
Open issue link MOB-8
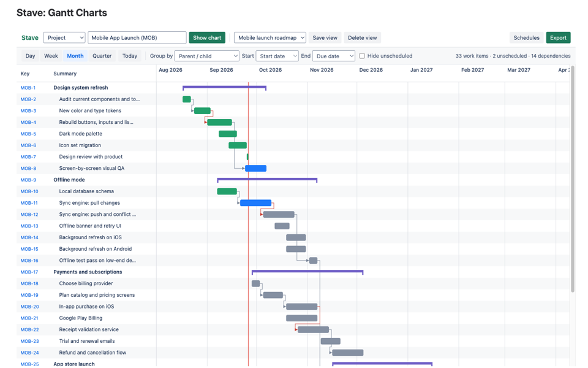click(29, 169)
